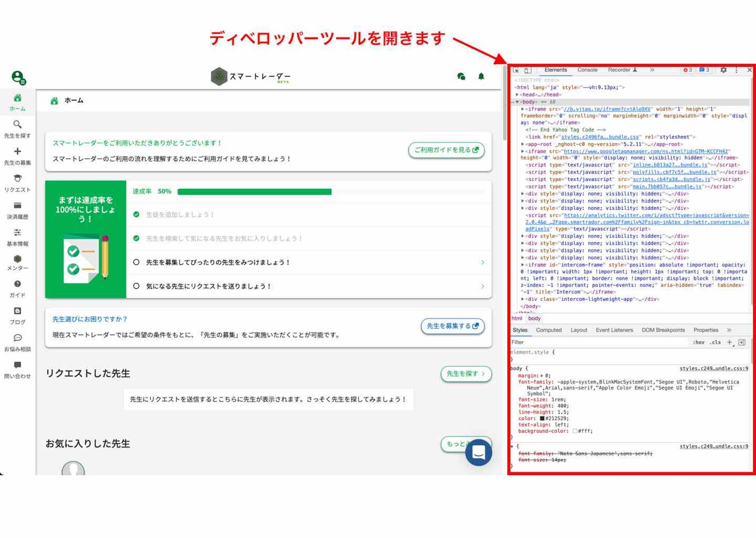Click 先生を探す button beside リクエストした先生
The height and width of the screenshot is (538, 756).
tap(466, 373)
